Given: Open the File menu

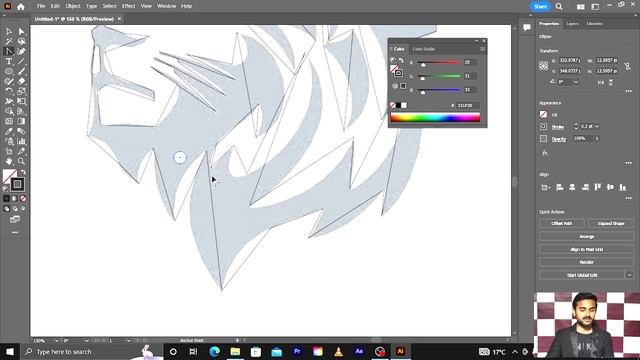Looking at the screenshot, I should 41,6.
